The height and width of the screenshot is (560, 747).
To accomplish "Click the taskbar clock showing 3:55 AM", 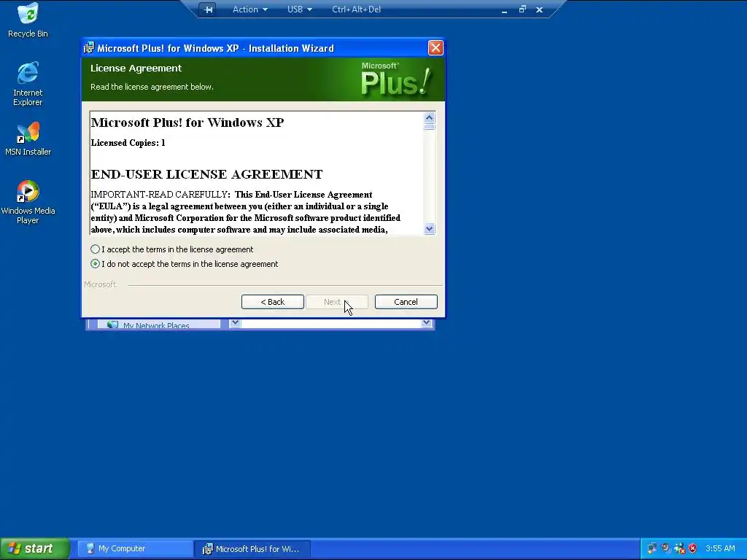I will click(720, 548).
